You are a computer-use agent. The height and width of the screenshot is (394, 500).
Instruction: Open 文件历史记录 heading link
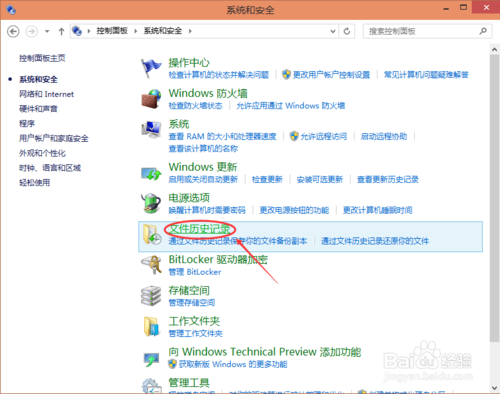(199, 229)
